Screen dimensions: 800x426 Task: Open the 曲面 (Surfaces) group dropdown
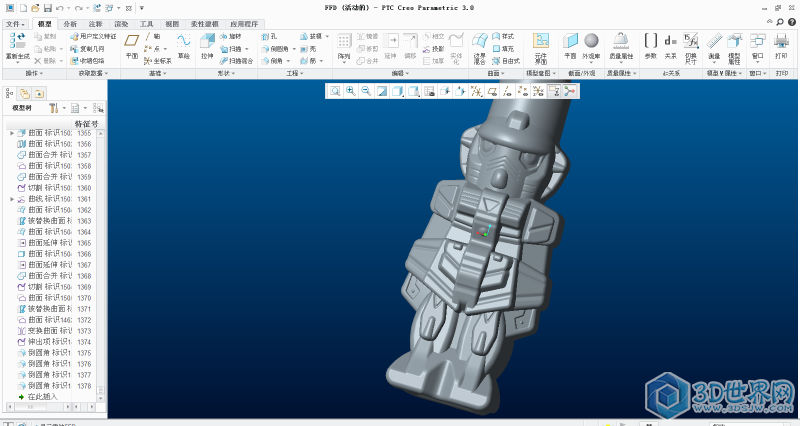tap(496, 73)
